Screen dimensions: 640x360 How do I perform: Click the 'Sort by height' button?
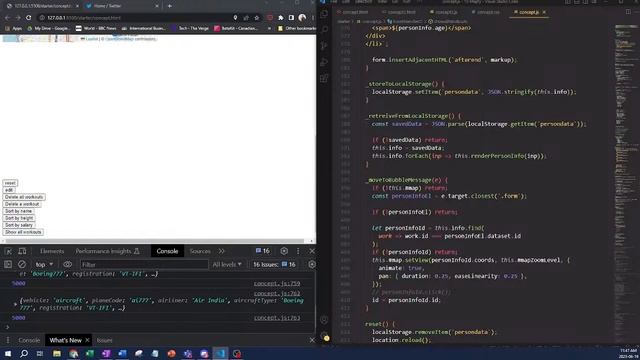pyautogui.click(x=19, y=218)
